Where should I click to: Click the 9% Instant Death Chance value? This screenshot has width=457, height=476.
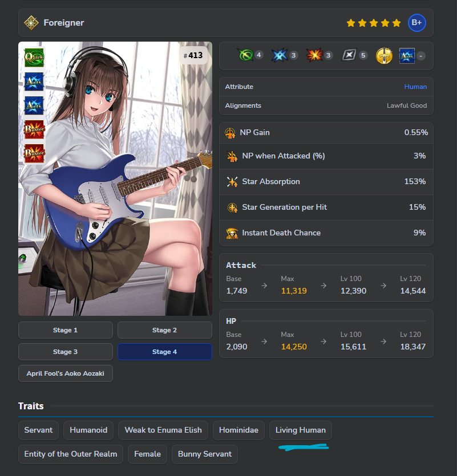coord(419,233)
